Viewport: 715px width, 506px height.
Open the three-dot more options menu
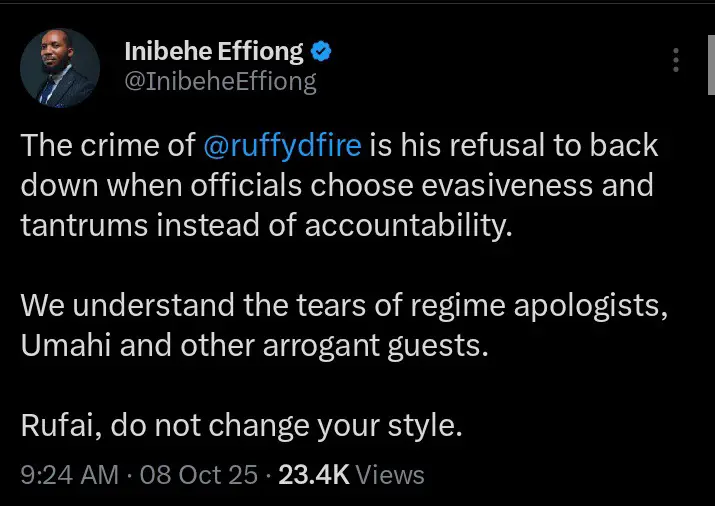pyautogui.click(x=679, y=62)
